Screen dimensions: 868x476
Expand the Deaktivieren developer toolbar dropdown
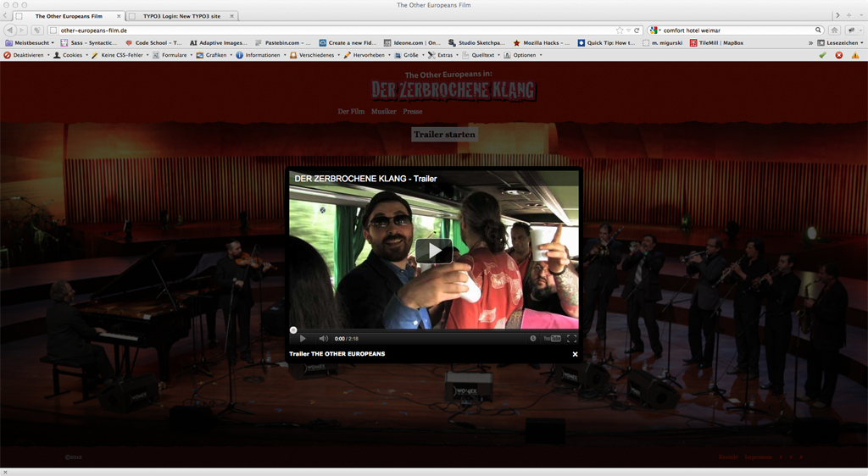point(28,55)
